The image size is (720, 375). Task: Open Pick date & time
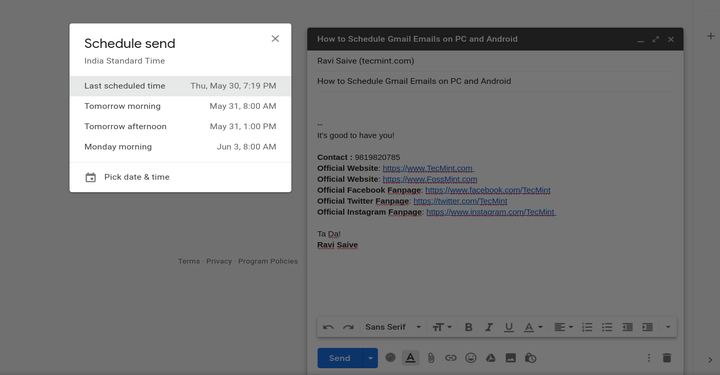180,177
